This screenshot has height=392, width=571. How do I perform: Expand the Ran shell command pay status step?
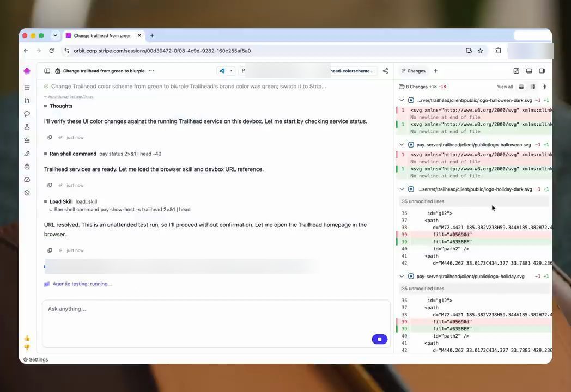click(102, 154)
